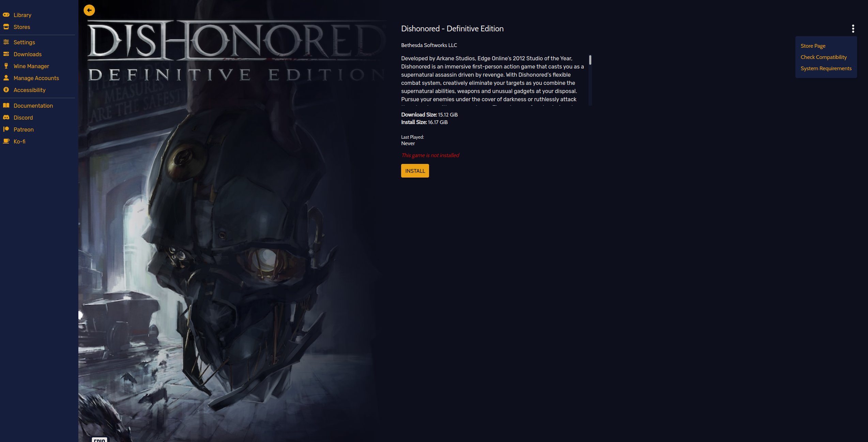Open Manage Accounts section
This screenshot has height=442, width=868.
(x=36, y=78)
